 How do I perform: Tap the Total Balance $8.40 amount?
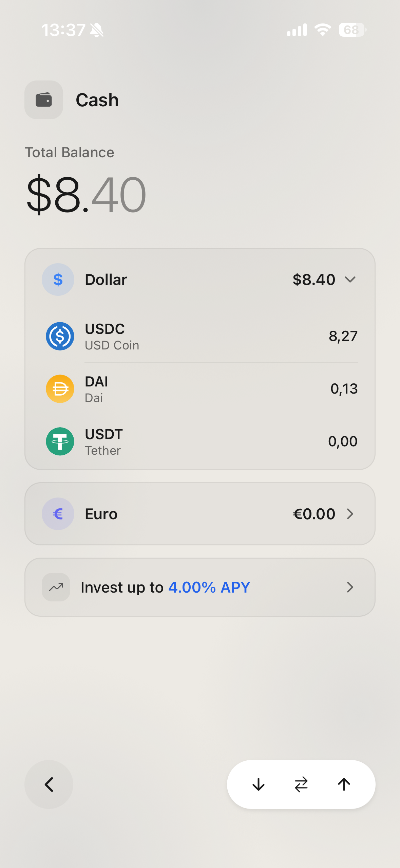click(86, 195)
